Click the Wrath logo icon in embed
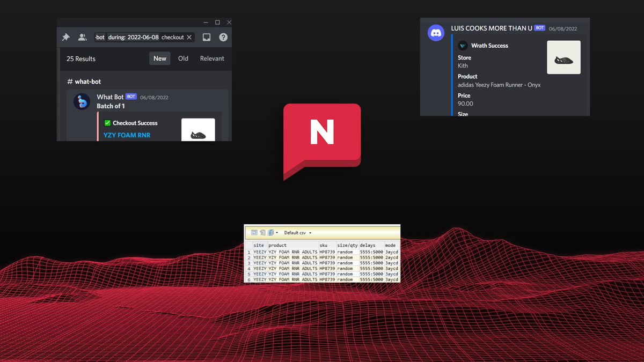This screenshot has width=644, height=362. tap(463, 46)
